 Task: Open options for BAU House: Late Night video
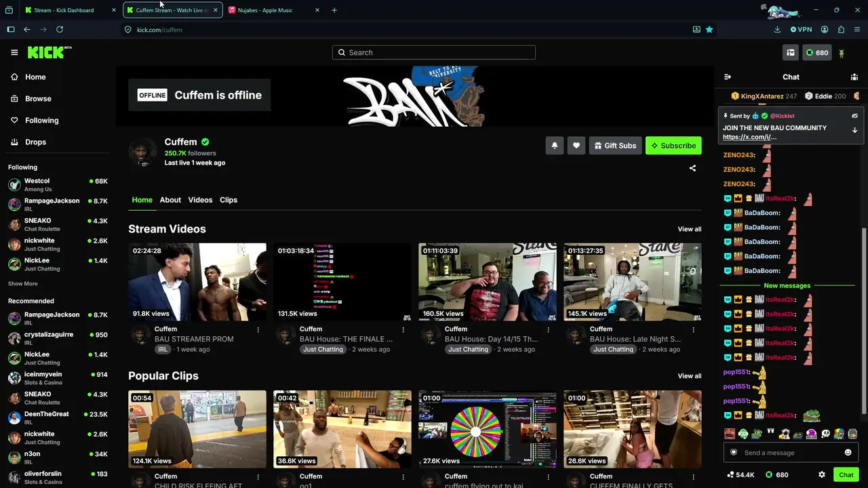pos(693,329)
